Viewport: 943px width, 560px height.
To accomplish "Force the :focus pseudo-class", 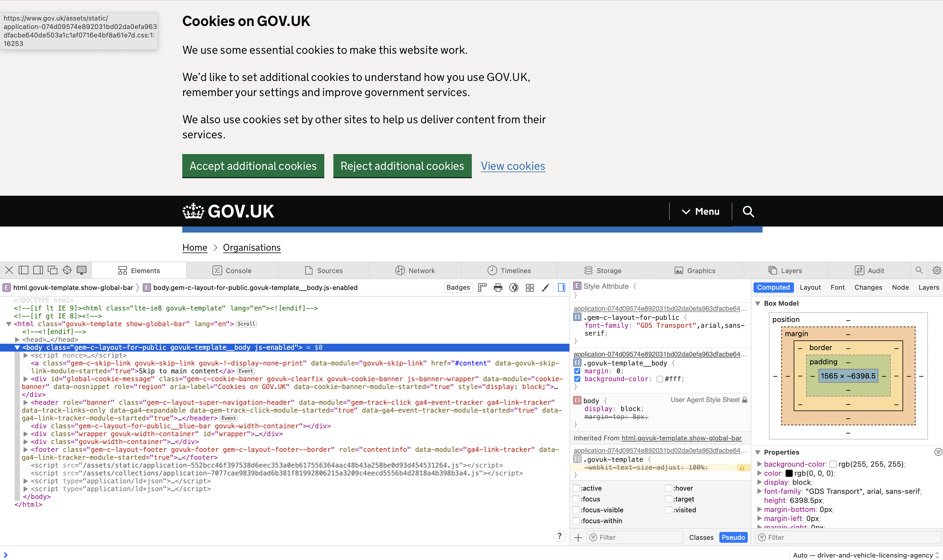I will (576, 499).
